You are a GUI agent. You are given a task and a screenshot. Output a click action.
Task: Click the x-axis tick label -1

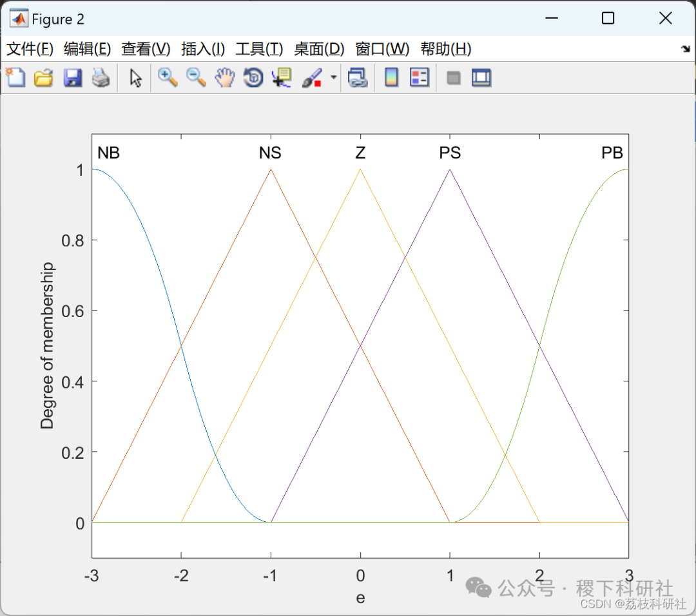(x=270, y=576)
